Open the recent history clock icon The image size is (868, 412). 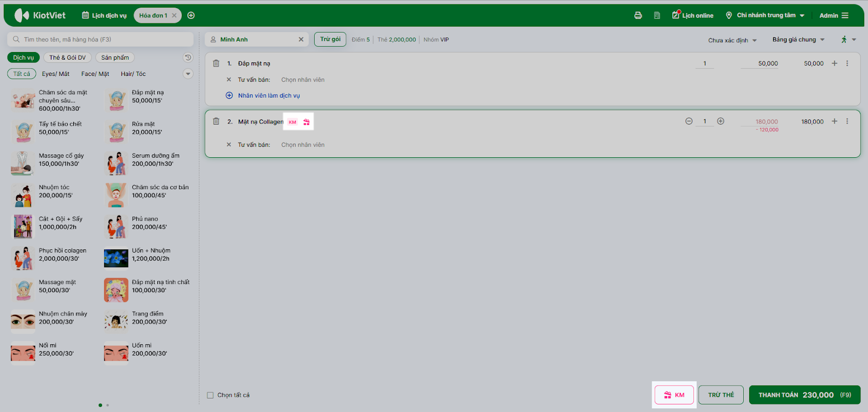point(188,57)
